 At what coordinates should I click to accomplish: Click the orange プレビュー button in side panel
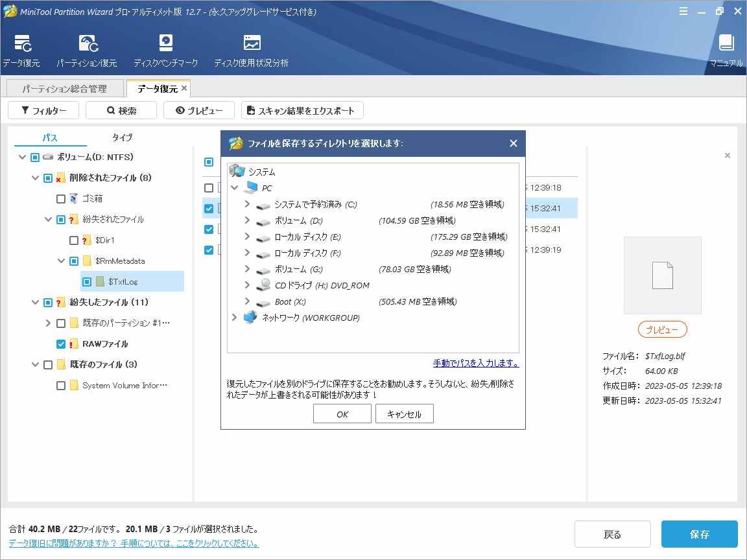click(x=662, y=329)
